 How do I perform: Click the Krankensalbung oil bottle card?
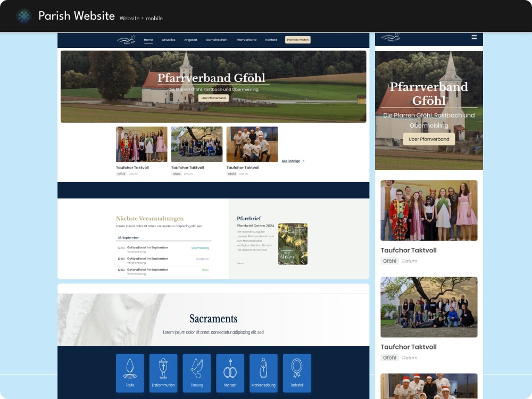(263, 373)
